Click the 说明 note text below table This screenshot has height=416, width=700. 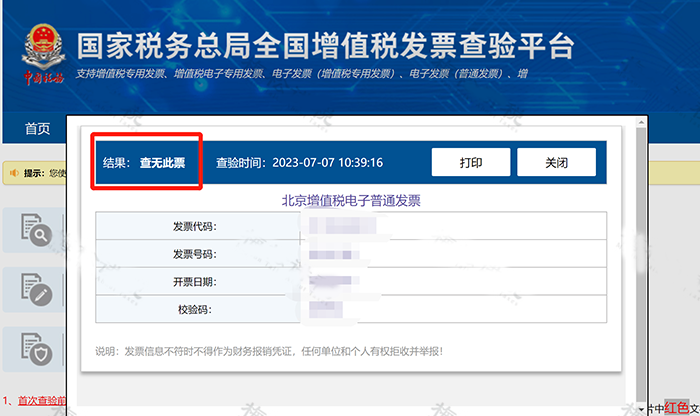click(269, 351)
